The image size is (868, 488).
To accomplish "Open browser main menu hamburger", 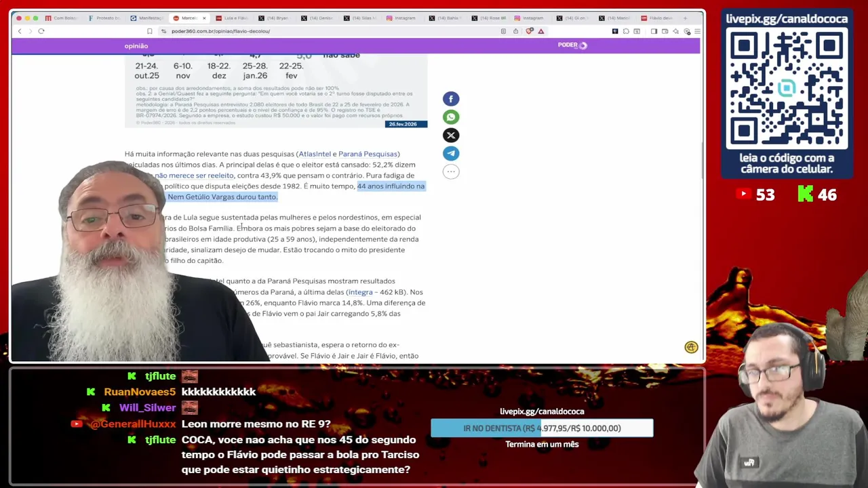I will pos(697,31).
